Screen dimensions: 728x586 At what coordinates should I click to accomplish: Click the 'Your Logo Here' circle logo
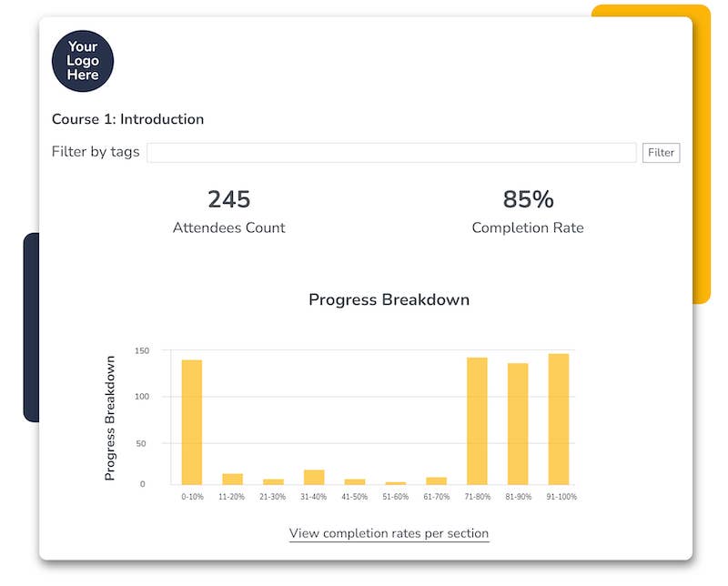click(x=83, y=62)
